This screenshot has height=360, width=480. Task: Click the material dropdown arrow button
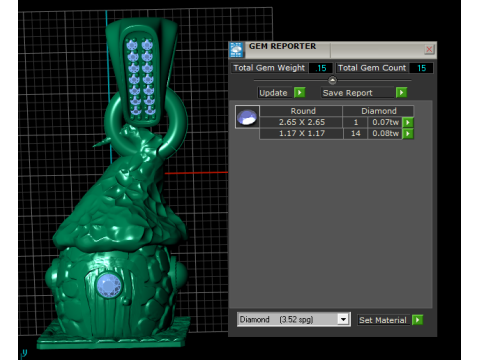tap(343, 320)
